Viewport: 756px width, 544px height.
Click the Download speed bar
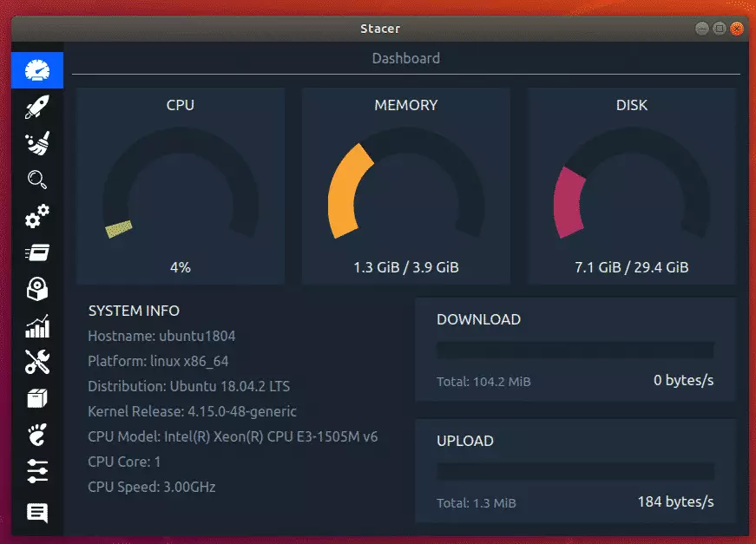[x=575, y=350]
